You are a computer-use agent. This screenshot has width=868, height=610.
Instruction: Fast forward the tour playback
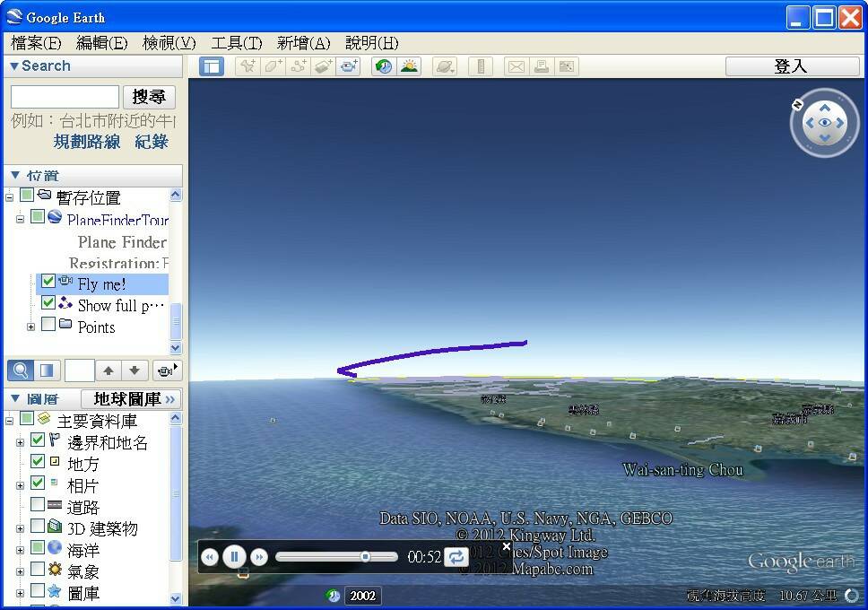pos(259,557)
